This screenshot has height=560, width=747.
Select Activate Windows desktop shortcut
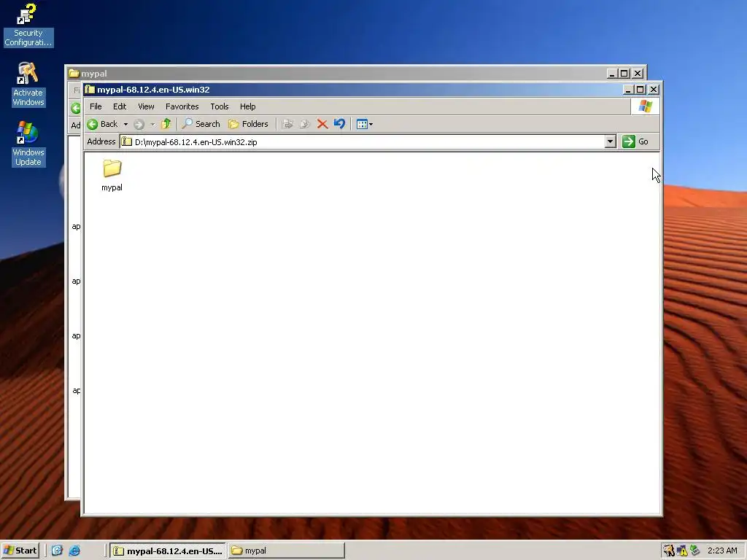click(28, 85)
